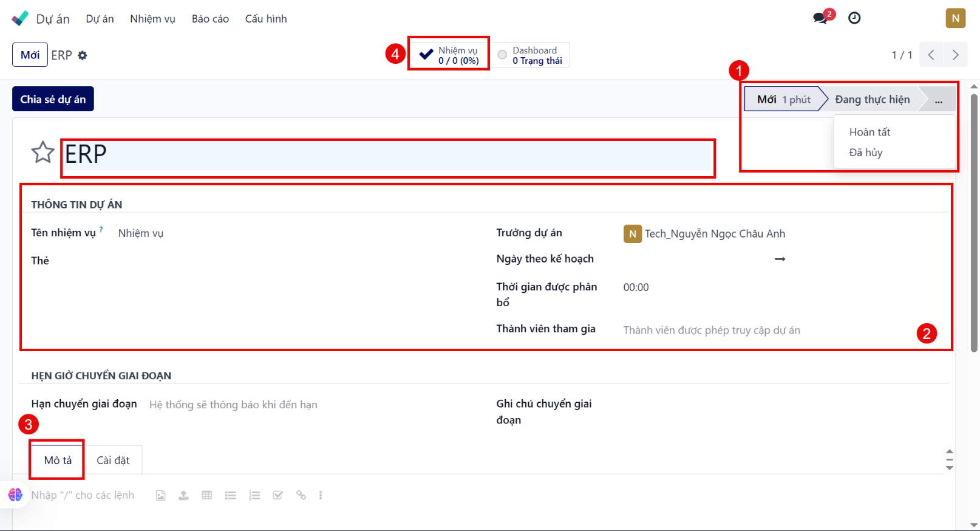
Task: Insert a numbered list in the description
Action: pyautogui.click(x=254, y=495)
